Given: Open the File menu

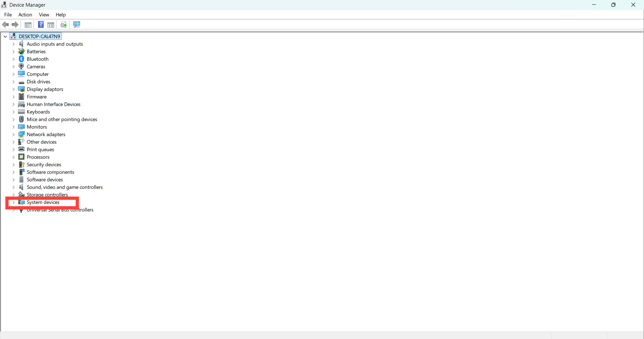Looking at the screenshot, I should click(8, 15).
